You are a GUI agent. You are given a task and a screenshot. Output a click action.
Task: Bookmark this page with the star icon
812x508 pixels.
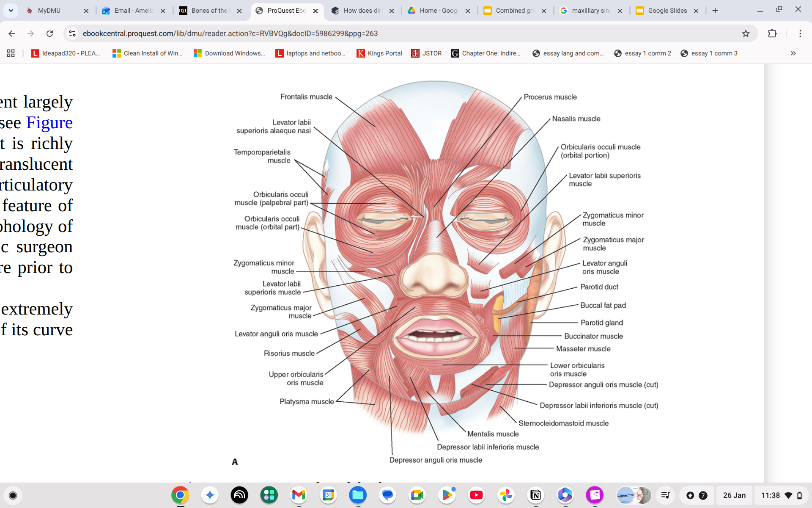tap(746, 33)
